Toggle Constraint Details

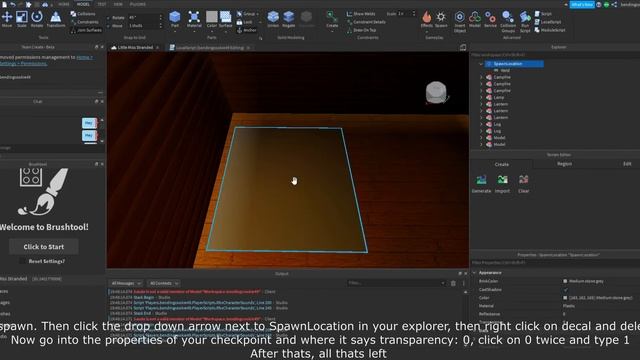coord(366,22)
